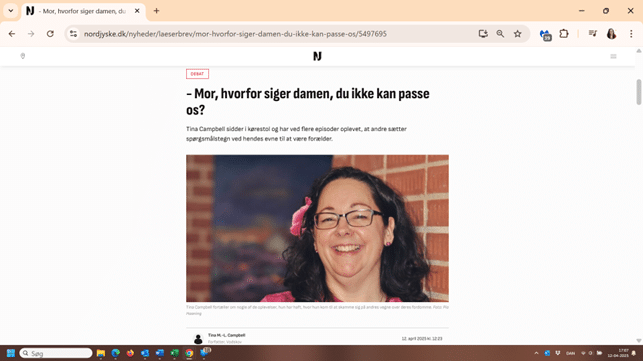Screen dimensions: 643x361
Task: Click the article headline 'Mor, hvorfor siger damen'
Action: click(x=308, y=102)
